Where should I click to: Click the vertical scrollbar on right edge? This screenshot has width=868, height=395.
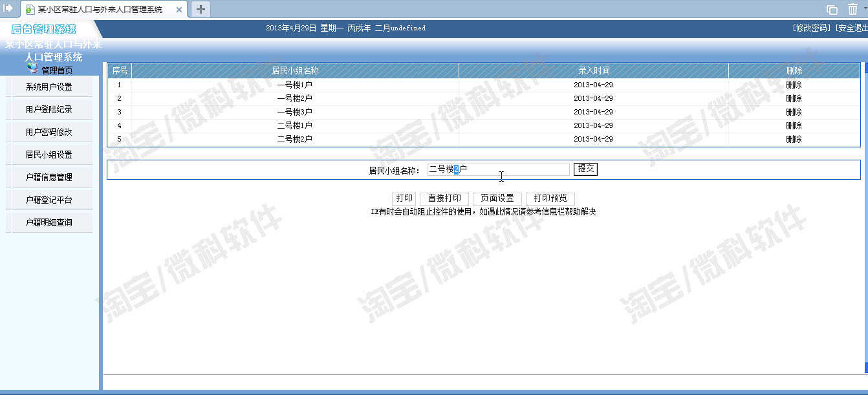click(x=865, y=219)
